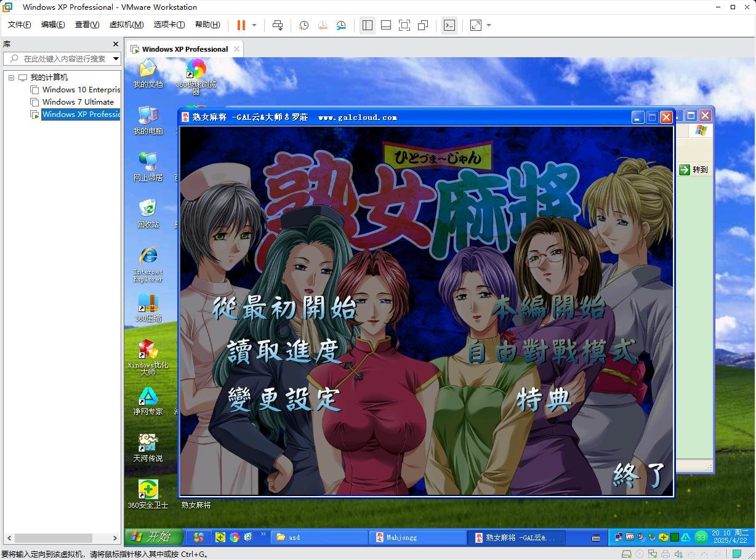Image resolution: width=756 pixels, height=560 pixels.
Task: Switch to Unity mode icon
Action: [x=423, y=25]
